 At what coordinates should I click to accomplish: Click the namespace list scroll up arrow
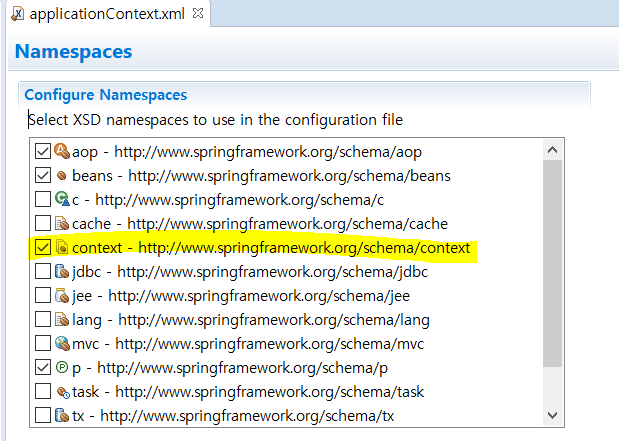[x=552, y=150]
